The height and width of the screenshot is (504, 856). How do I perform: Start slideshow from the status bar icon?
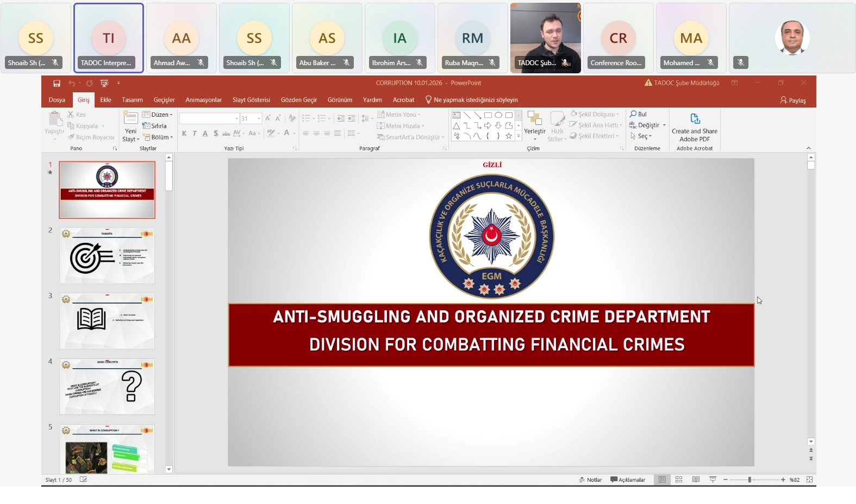click(713, 480)
